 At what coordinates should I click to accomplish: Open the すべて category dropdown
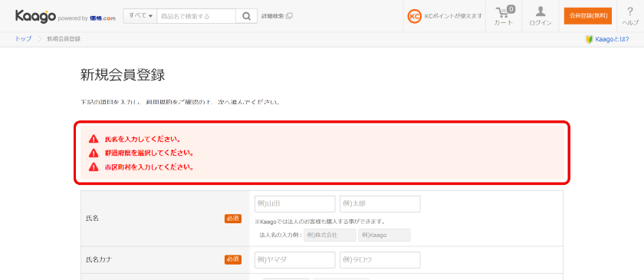140,16
